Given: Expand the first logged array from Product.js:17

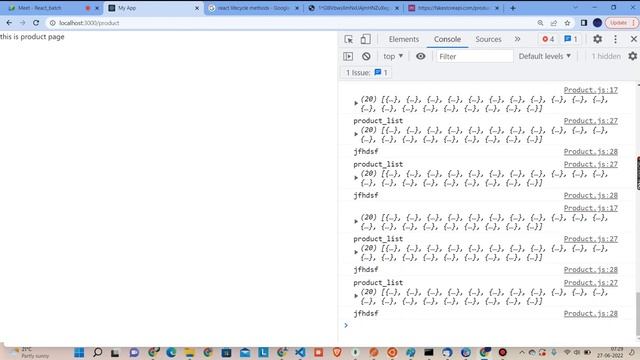Looking at the screenshot, I should click(356, 103).
